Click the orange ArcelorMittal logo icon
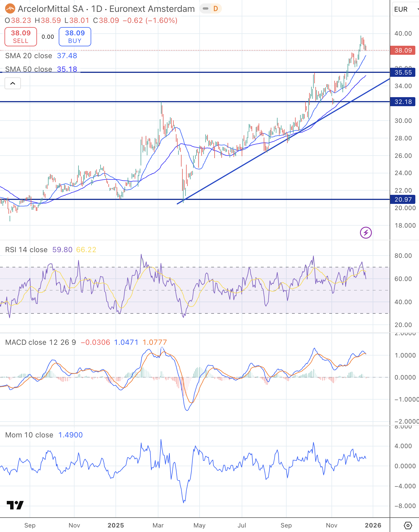 [x=10, y=9]
